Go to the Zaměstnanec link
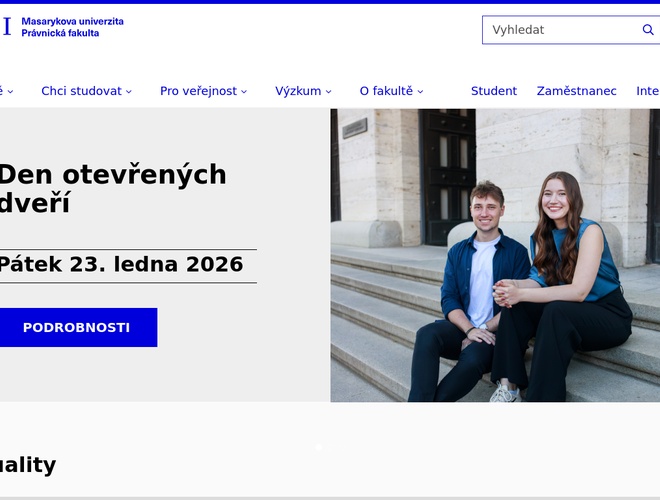Image resolution: width=660 pixels, height=500 pixels. (576, 91)
